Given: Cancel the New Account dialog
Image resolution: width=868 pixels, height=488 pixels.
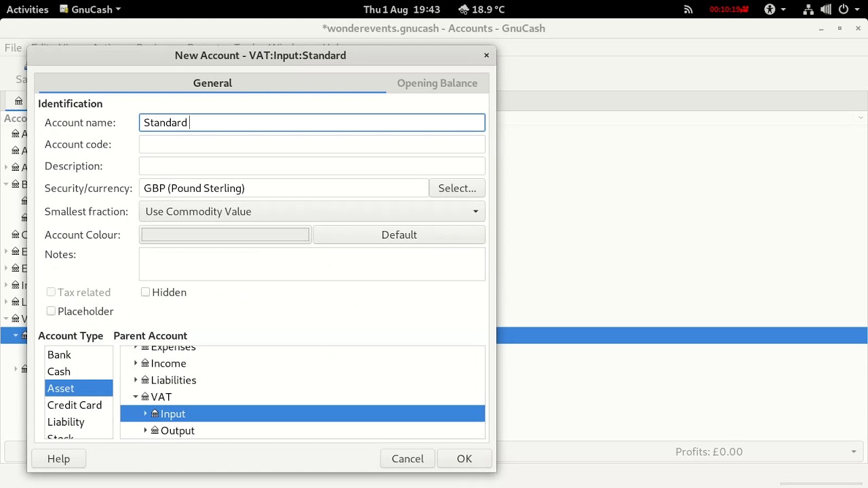Looking at the screenshot, I should (408, 459).
